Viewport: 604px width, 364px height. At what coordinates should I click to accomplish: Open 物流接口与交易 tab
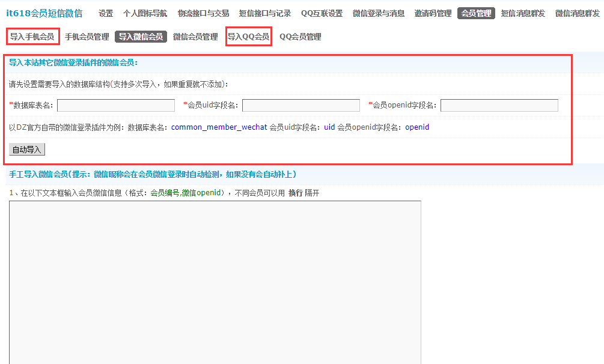203,13
